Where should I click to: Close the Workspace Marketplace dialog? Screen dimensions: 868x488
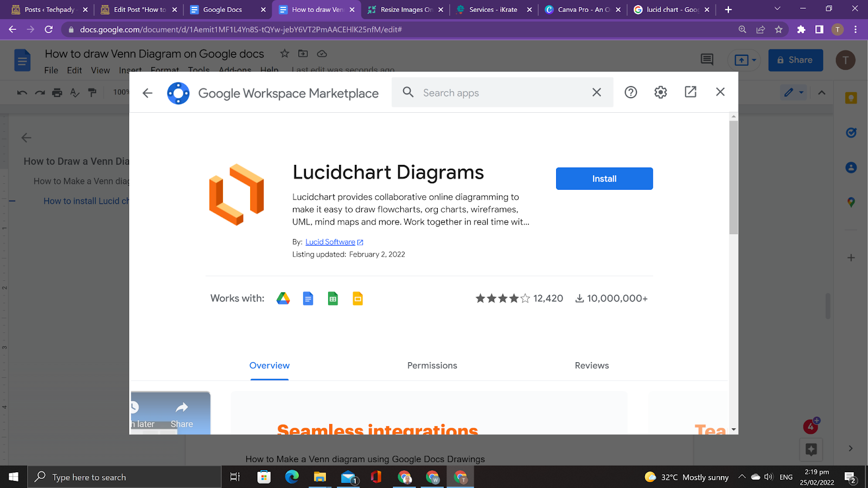click(x=720, y=92)
